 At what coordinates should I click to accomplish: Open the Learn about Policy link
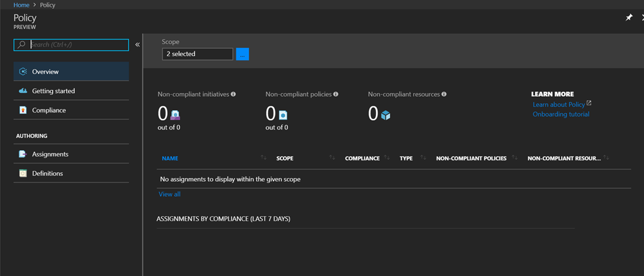coord(558,105)
